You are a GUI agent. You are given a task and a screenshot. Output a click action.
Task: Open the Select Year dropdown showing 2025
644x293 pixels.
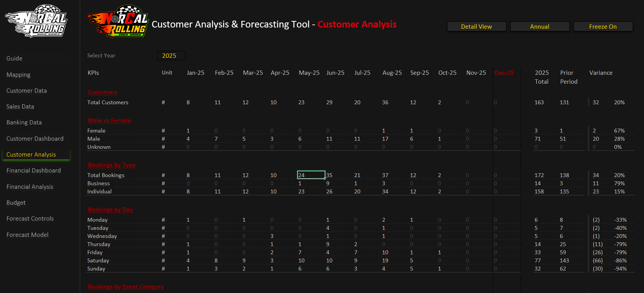click(171, 55)
